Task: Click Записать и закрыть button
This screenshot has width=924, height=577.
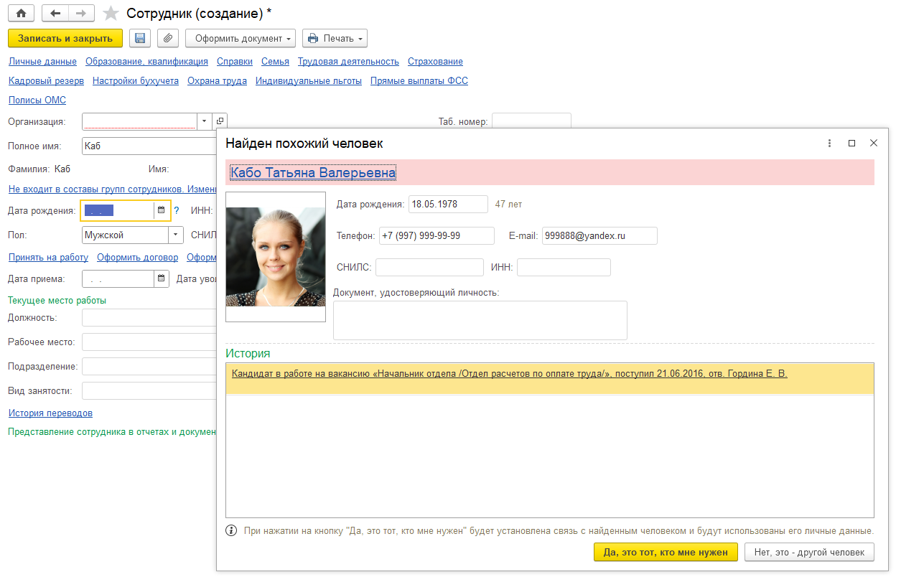Action: click(65, 38)
